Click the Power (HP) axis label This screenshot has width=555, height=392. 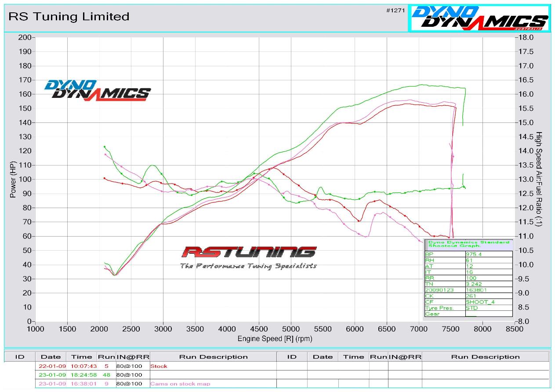(x=13, y=180)
